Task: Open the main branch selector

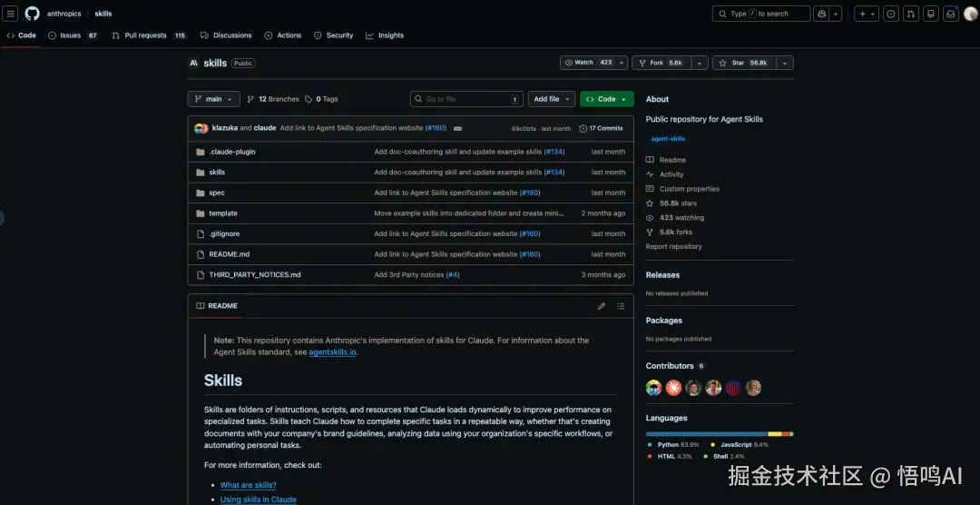Action: tap(214, 99)
